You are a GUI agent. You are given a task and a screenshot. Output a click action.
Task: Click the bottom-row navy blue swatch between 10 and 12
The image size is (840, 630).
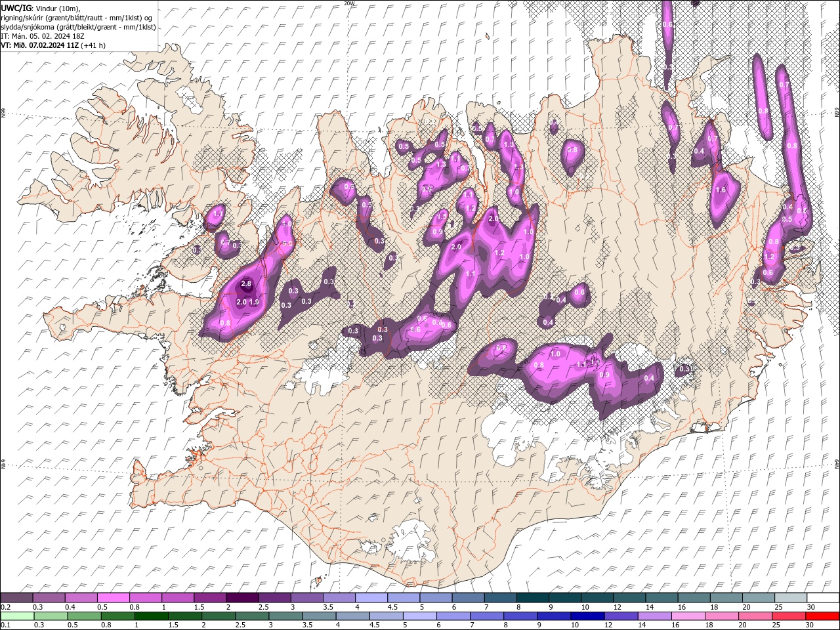pos(587,616)
